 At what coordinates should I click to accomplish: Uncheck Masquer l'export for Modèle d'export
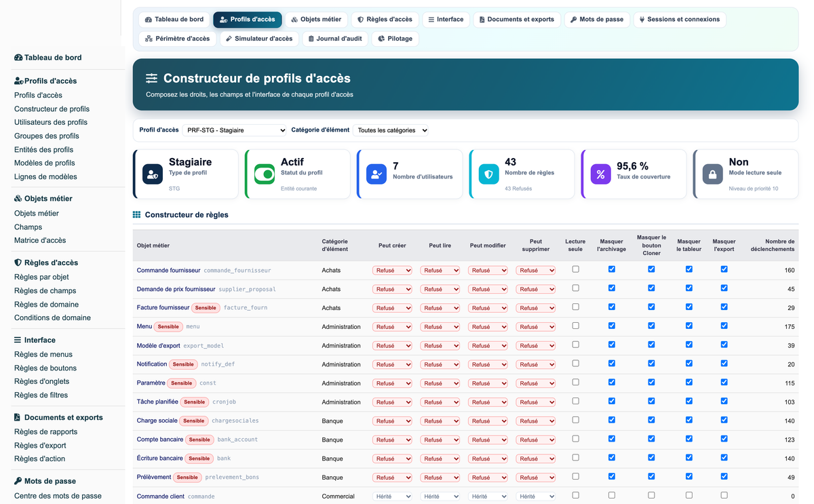(724, 345)
